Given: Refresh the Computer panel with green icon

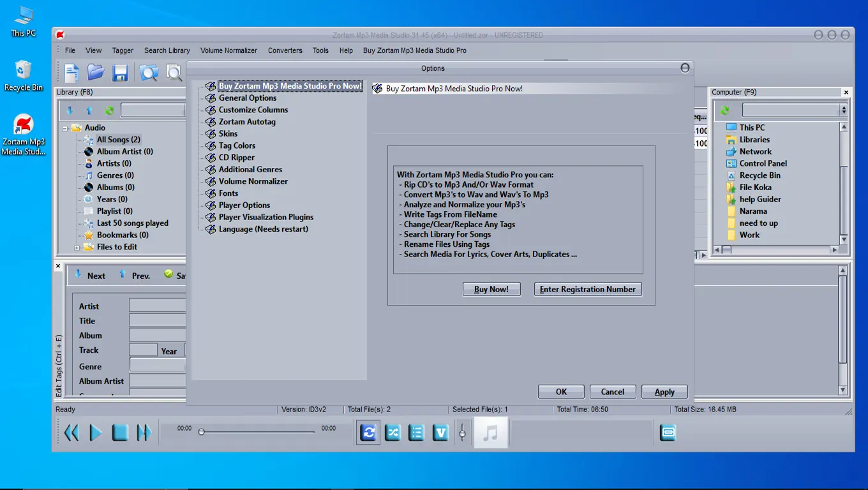Looking at the screenshot, I should click(725, 110).
